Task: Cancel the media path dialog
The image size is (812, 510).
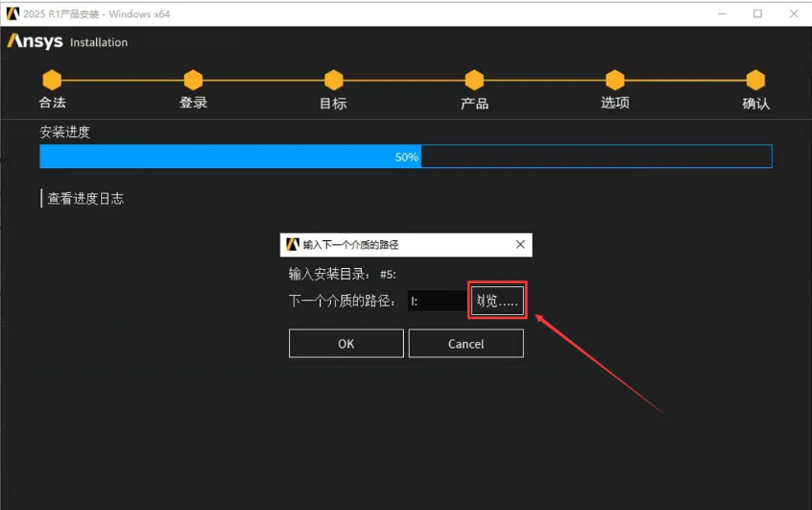Action: tap(466, 344)
